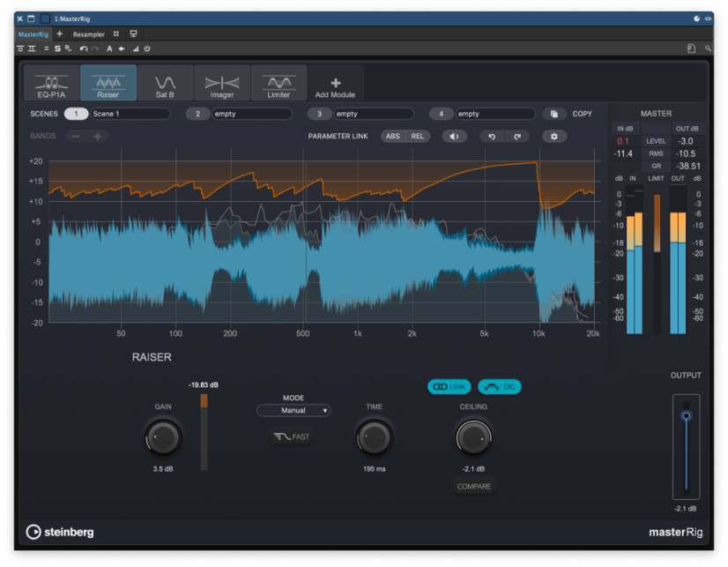The height and width of the screenshot is (567, 728).
Task: Click the undo arrow near Parameter Link
Action: (492, 136)
